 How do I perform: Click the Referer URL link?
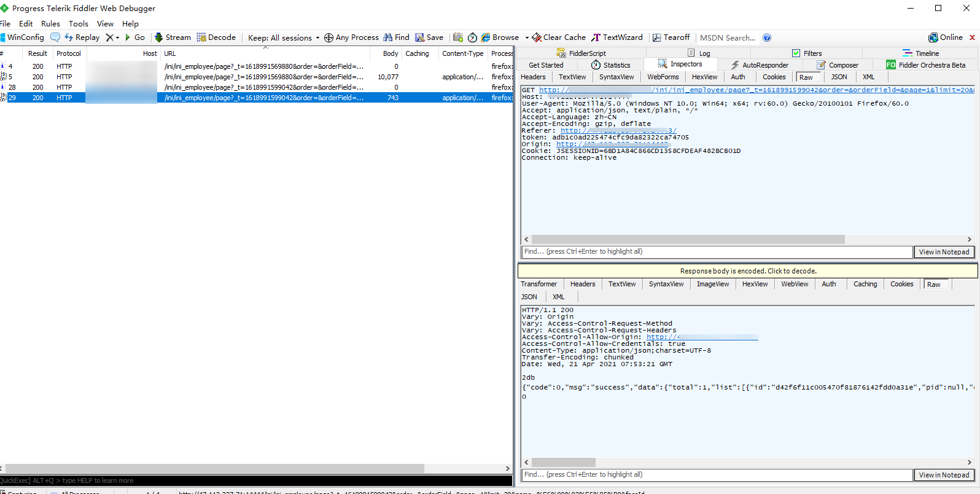pyautogui.click(x=618, y=131)
